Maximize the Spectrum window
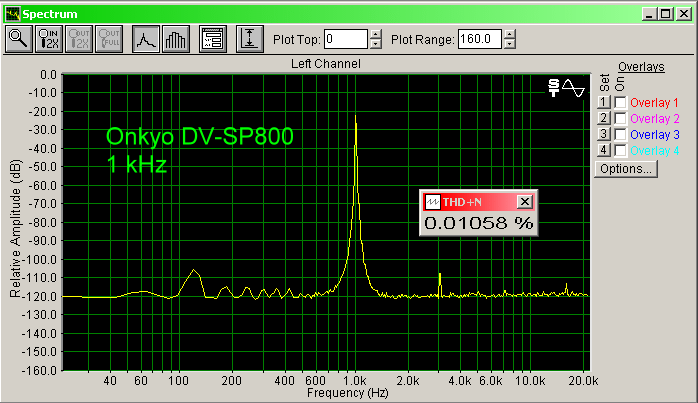Image resolution: width=698 pixels, height=403 pixels. point(666,14)
